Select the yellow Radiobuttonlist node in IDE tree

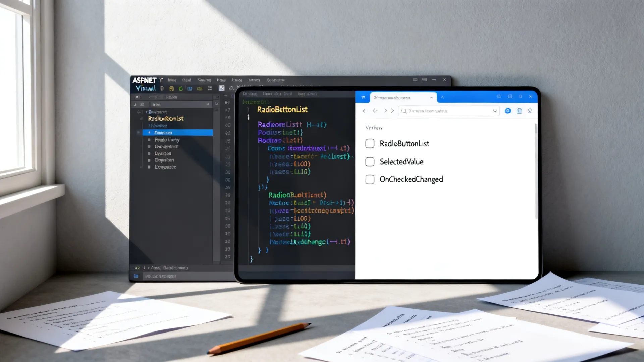tap(166, 119)
